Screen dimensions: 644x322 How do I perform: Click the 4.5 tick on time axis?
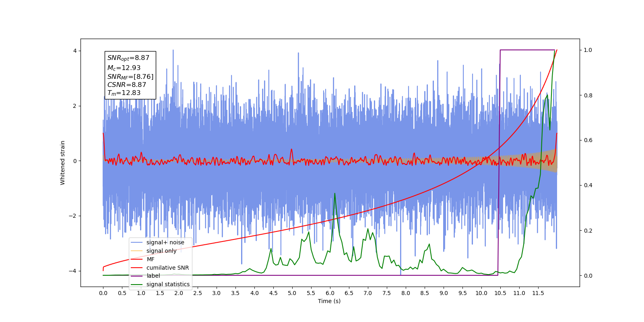(x=273, y=293)
